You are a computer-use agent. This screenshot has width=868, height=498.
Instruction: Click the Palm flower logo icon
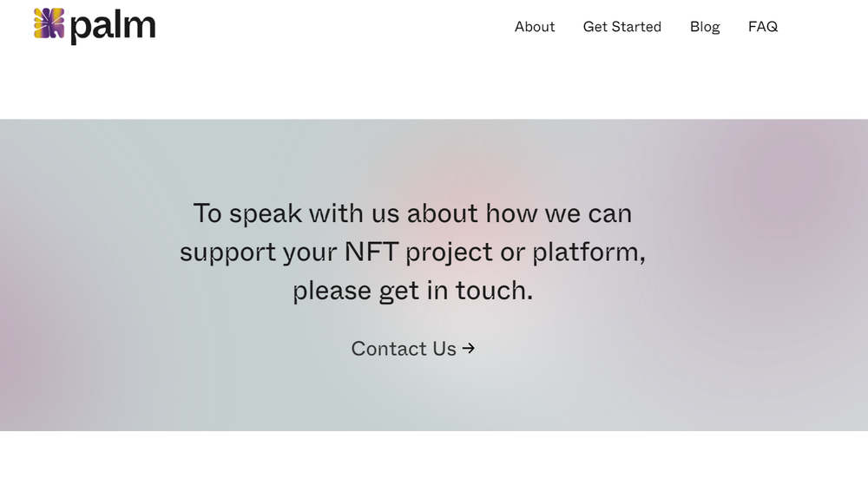49,23
